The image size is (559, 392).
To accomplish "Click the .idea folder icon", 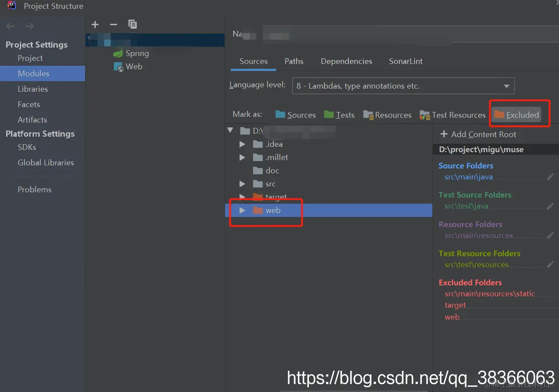I will [x=258, y=144].
